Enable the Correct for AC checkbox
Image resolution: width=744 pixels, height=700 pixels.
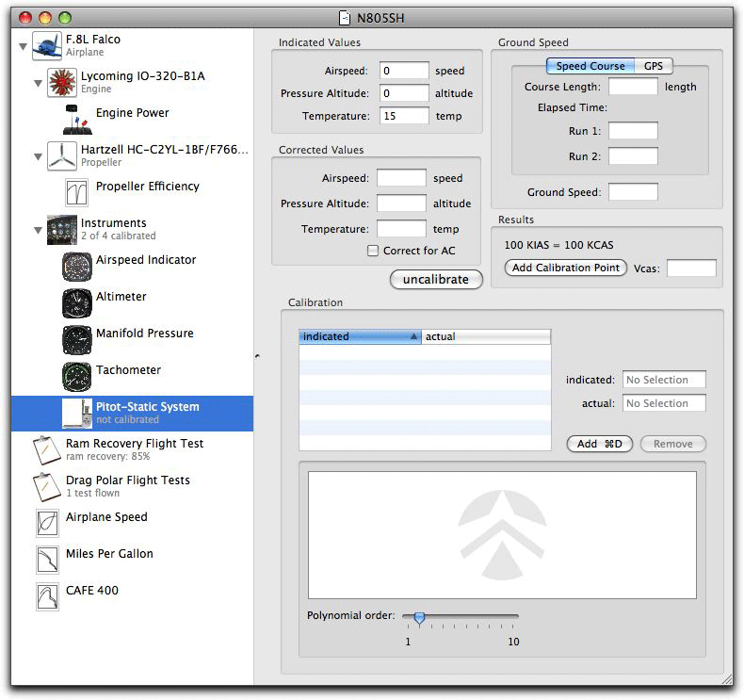[373, 251]
